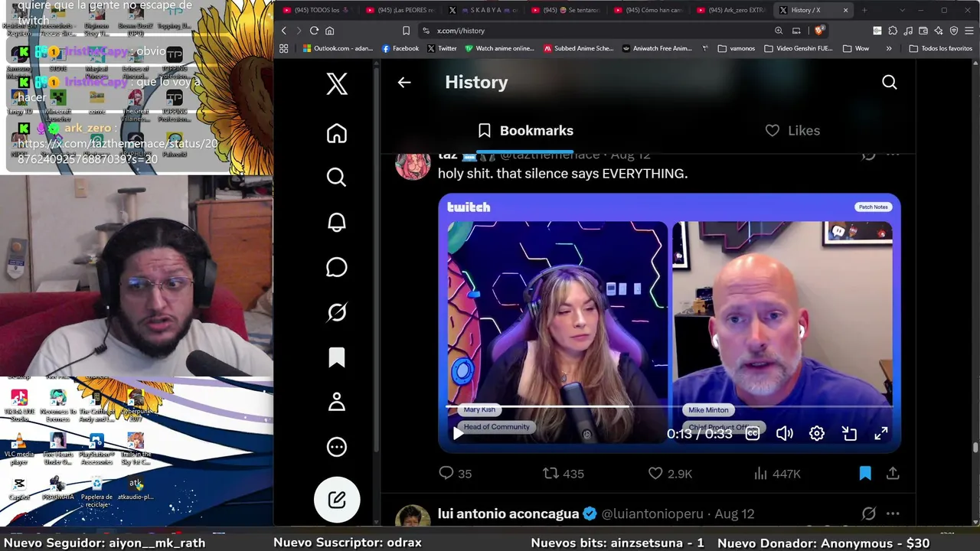The width and height of the screenshot is (980, 551).
Task: Open Bookmarks from the X sidebar
Action: (337, 357)
